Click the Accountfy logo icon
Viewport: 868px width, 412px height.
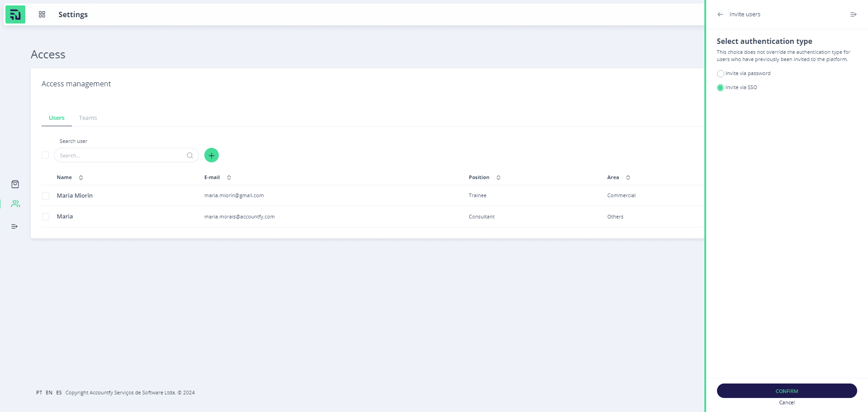click(15, 14)
